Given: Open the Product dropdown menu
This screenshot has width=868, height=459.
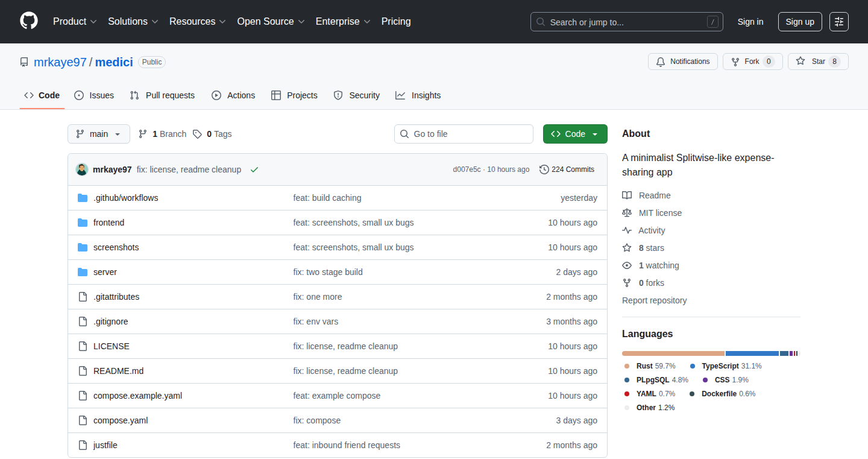Looking at the screenshot, I should (x=75, y=22).
